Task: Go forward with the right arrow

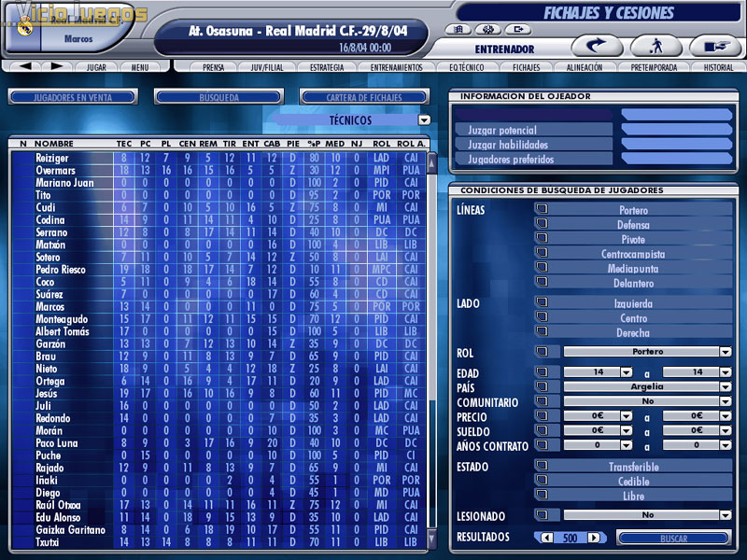Action: tap(57, 66)
